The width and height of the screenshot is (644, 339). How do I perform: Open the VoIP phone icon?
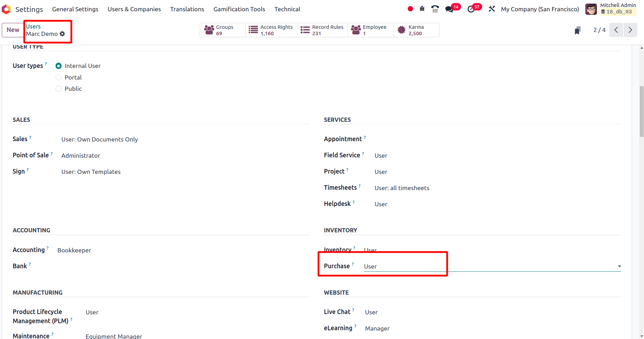pos(435,9)
